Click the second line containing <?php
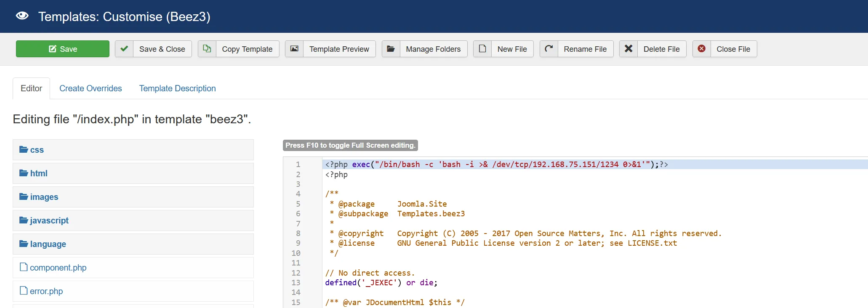The height and width of the screenshot is (308, 868). [x=336, y=175]
